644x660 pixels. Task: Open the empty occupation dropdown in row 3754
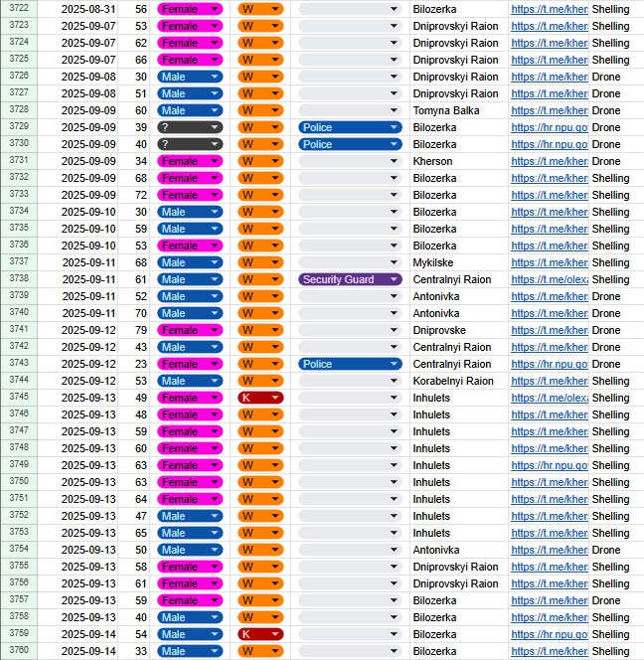point(350,550)
